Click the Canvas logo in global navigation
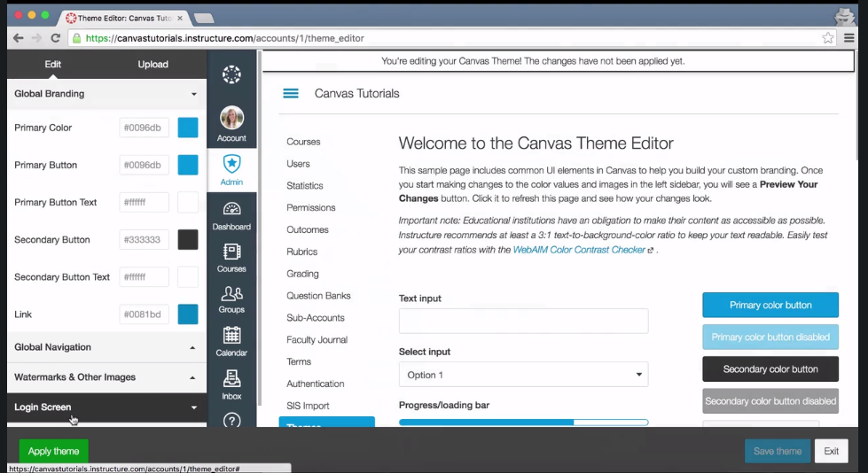The width and height of the screenshot is (868, 473). tap(231, 74)
